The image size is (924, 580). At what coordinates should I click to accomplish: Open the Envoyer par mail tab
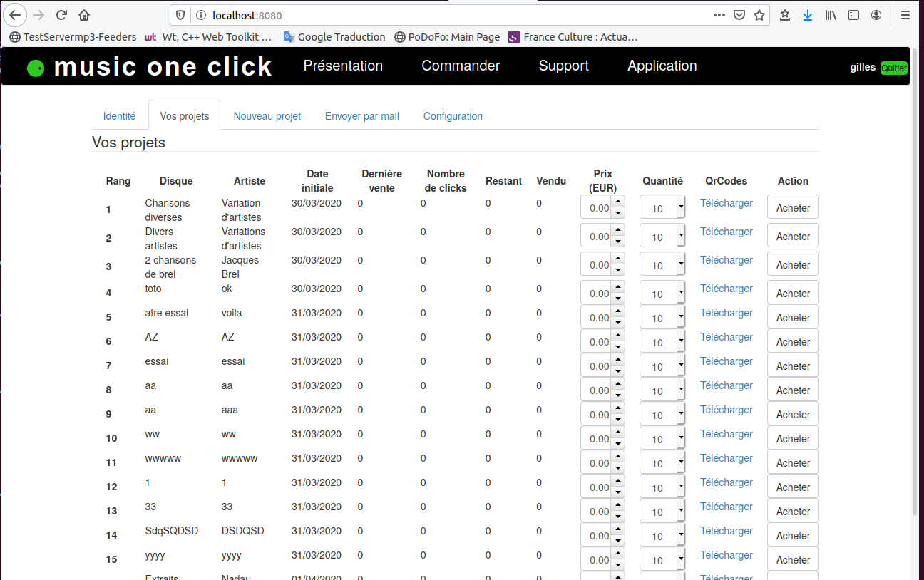click(362, 116)
